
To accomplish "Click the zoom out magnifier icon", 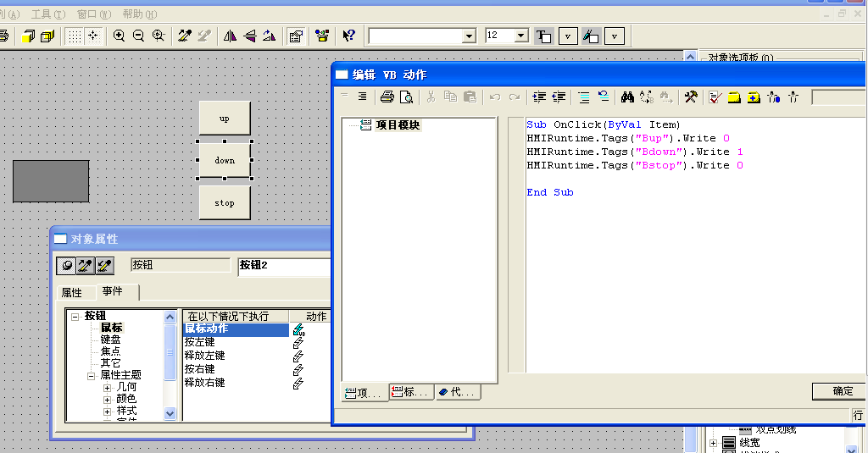I will pyautogui.click(x=139, y=36).
